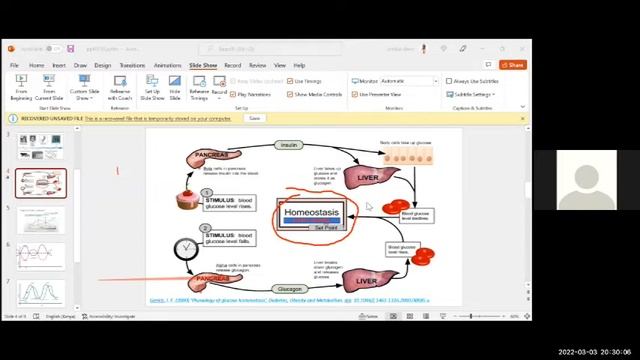Uncheck Play Narrations checkbox

tap(233, 94)
